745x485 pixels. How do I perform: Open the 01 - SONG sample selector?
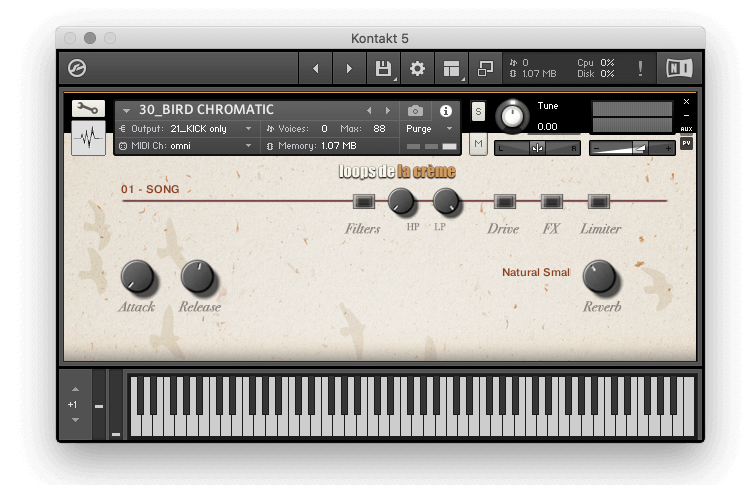[x=150, y=189]
